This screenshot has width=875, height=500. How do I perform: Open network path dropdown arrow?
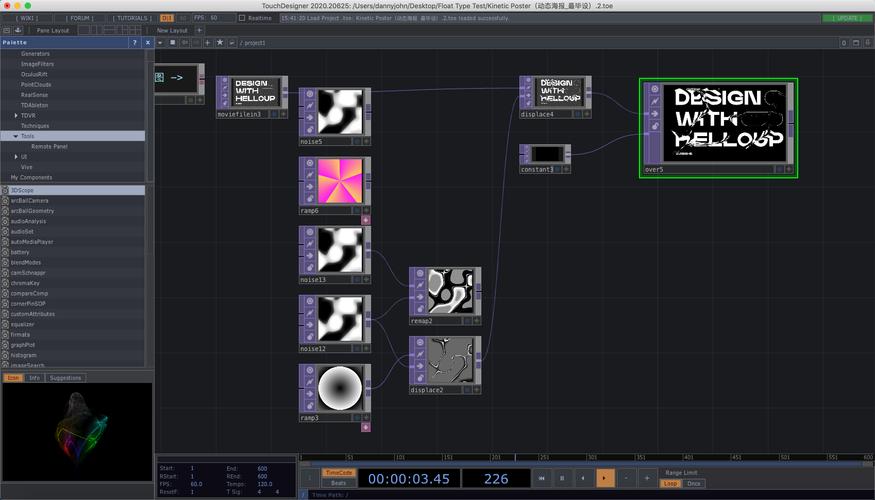[x=161, y=42]
